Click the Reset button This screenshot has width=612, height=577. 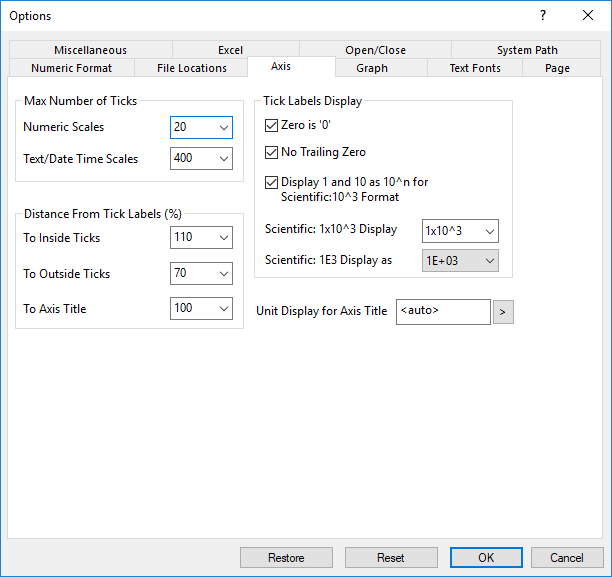390,557
